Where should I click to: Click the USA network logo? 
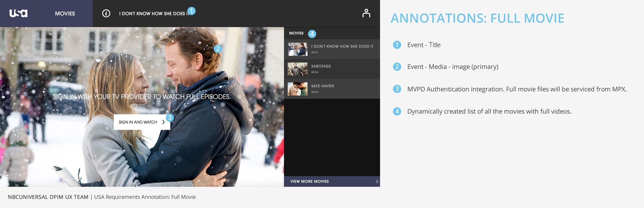18,13
